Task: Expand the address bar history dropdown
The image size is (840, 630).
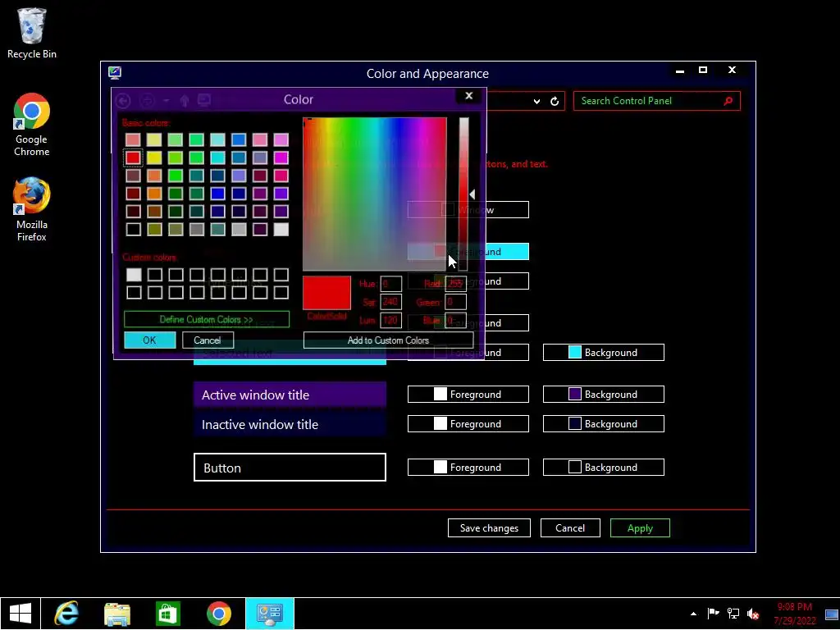Action: pyautogui.click(x=536, y=101)
